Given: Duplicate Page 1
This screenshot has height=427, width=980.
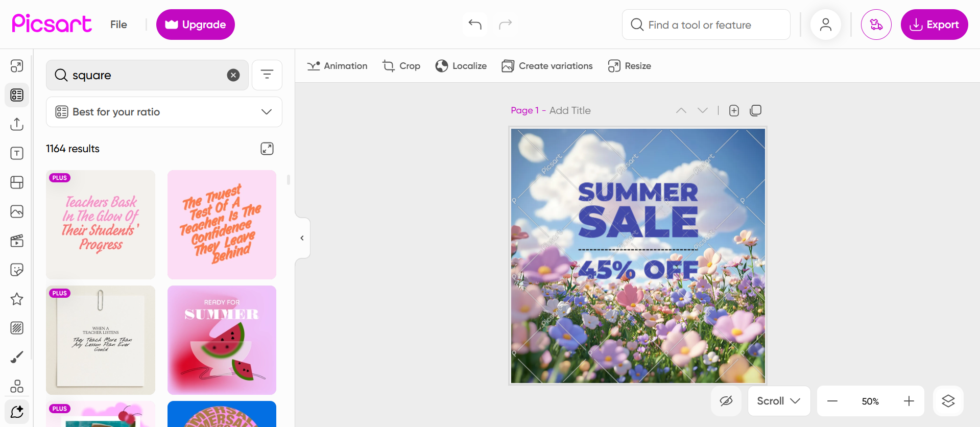Looking at the screenshot, I should 756,110.
